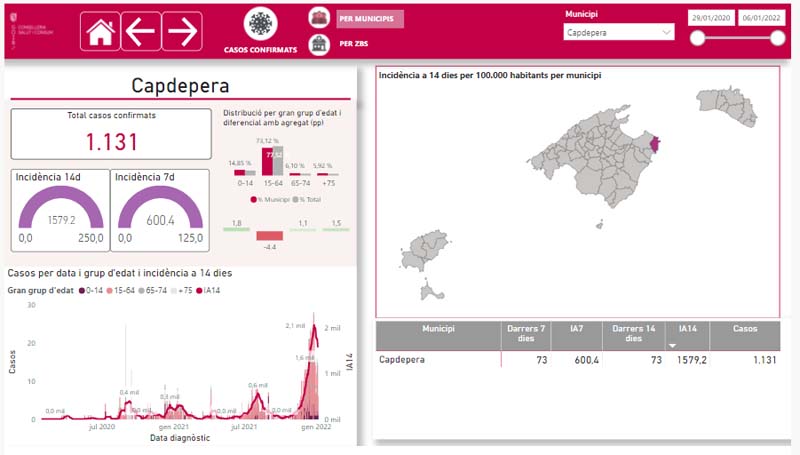Switch to the PER MUNICIPIS view
The height and width of the screenshot is (455, 800).
(370, 19)
